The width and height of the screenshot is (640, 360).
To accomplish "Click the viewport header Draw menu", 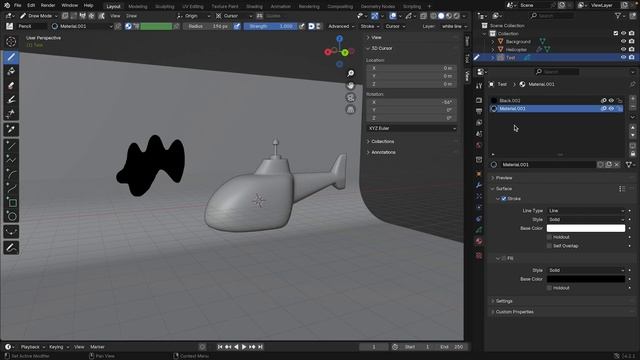I will 131,16.
